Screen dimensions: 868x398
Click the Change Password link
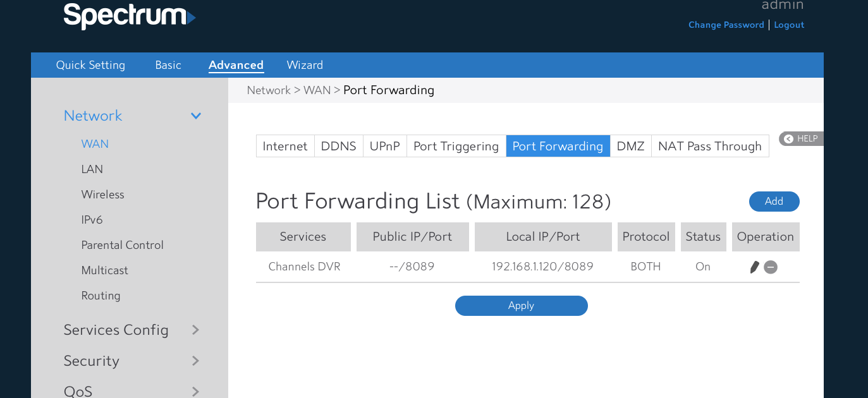tap(726, 25)
